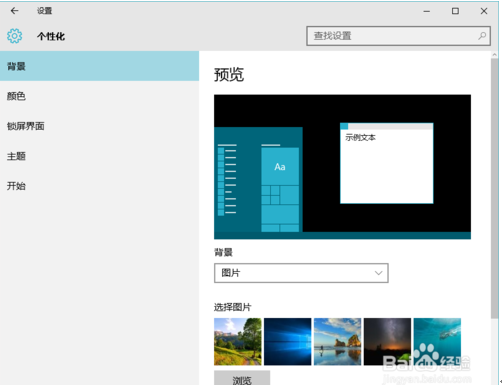Screen dimensions: 502x389
Task: Click the 预览 heading text
Action: (x=229, y=75)
